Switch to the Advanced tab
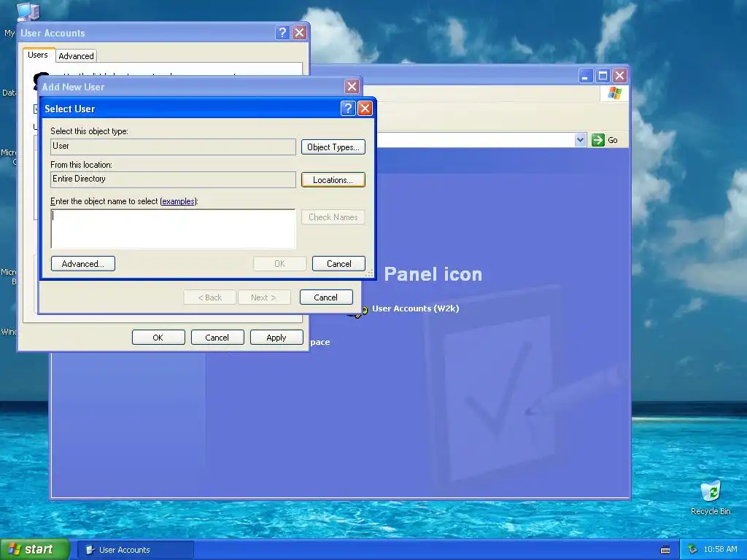This screenshot has height=560, width=747. pyautogui.click(x=76, y=56)
